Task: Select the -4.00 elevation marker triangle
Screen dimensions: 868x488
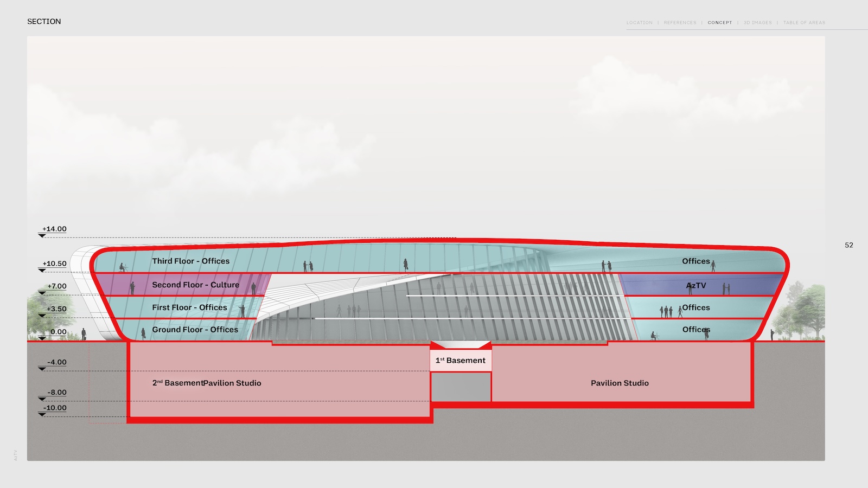Action: point(42,369)
